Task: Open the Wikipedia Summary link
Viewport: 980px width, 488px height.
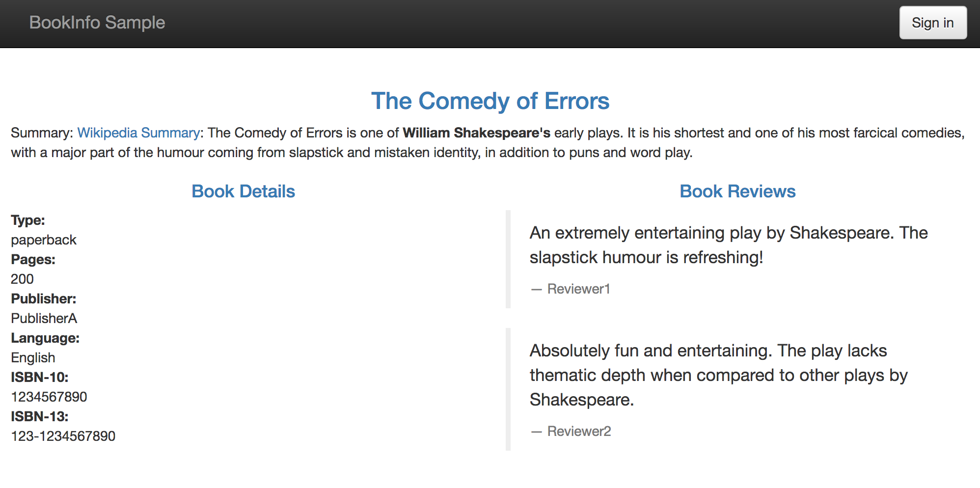Action: [138, 133]
